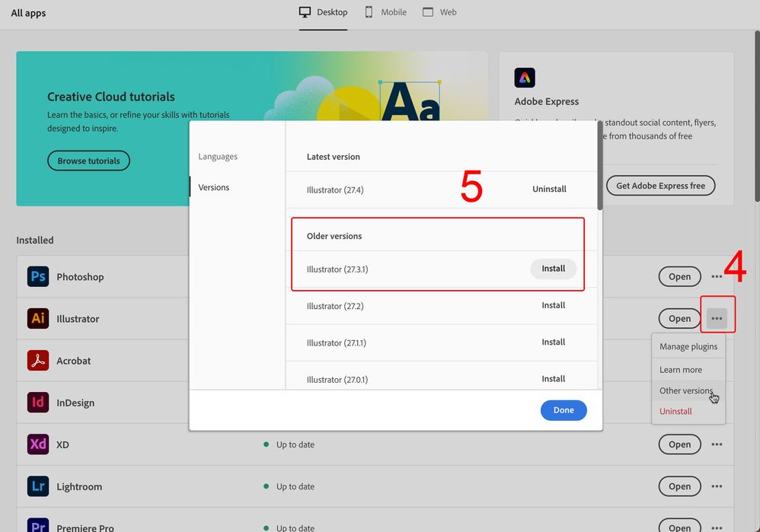Click the 'Adobe Express' card title
The height and width of the screenshot is (532, 760).
coord(546,101)
